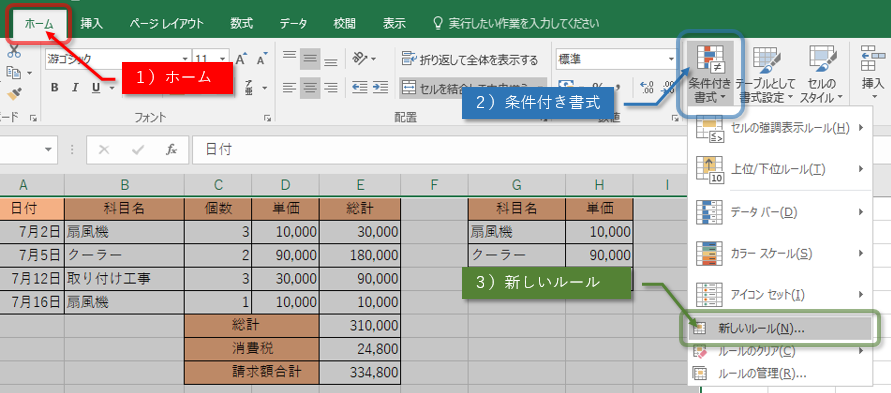Toggle Middle Align in alignment group
The height and width of the screenshot is (393, 891).
[310, 58]
